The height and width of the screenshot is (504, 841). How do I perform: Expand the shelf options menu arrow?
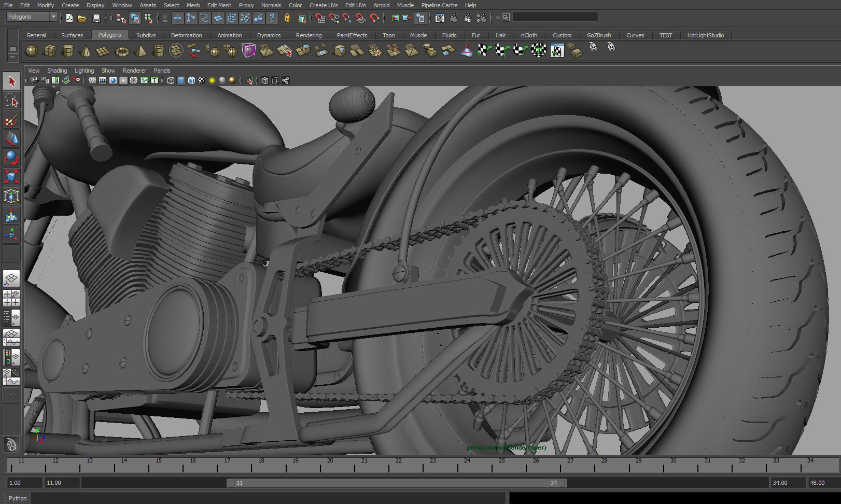(13, 58)
